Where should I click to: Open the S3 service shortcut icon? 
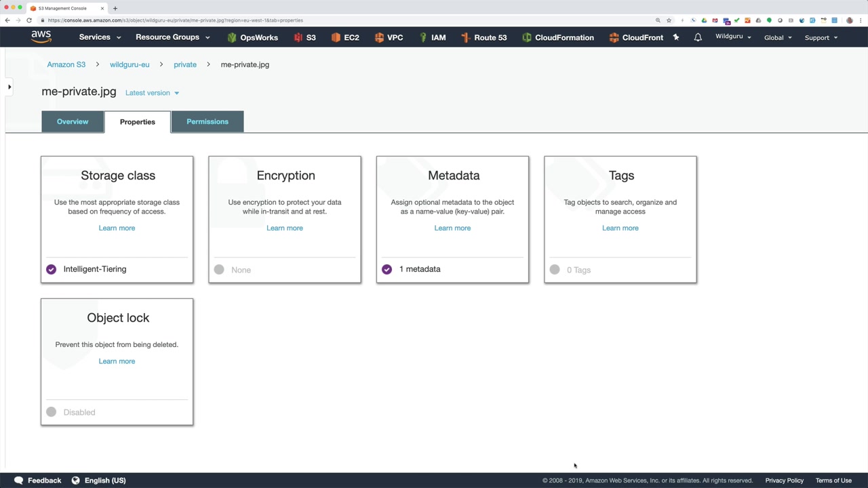(298, 37)
